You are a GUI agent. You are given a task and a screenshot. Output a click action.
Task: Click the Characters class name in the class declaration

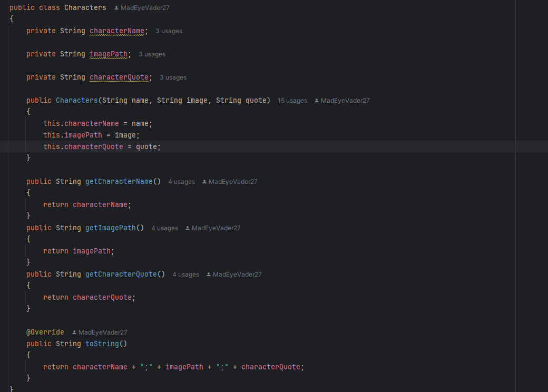tap(85, 8)
